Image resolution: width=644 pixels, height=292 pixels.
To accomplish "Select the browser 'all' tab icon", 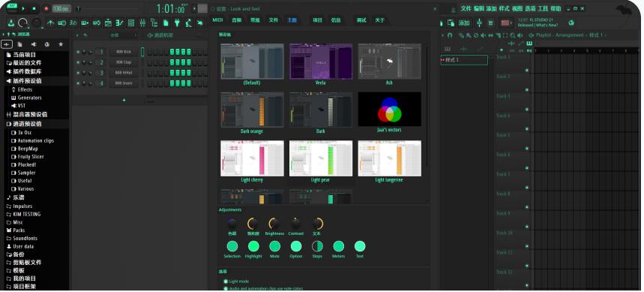I will click(7, 44).
